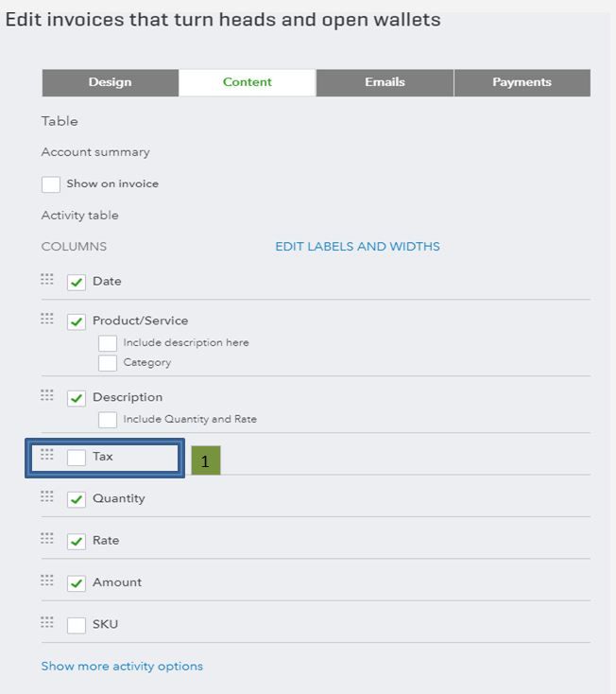The height and width of the screenshot is (694, 616).
Task: Click drag handle icon beside SKU row
Action: (47, 623)
